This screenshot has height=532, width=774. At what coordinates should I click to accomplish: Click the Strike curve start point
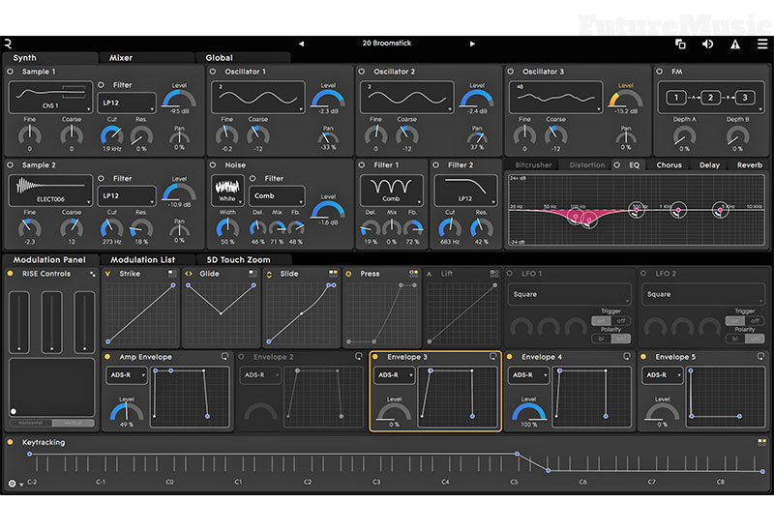108,341
